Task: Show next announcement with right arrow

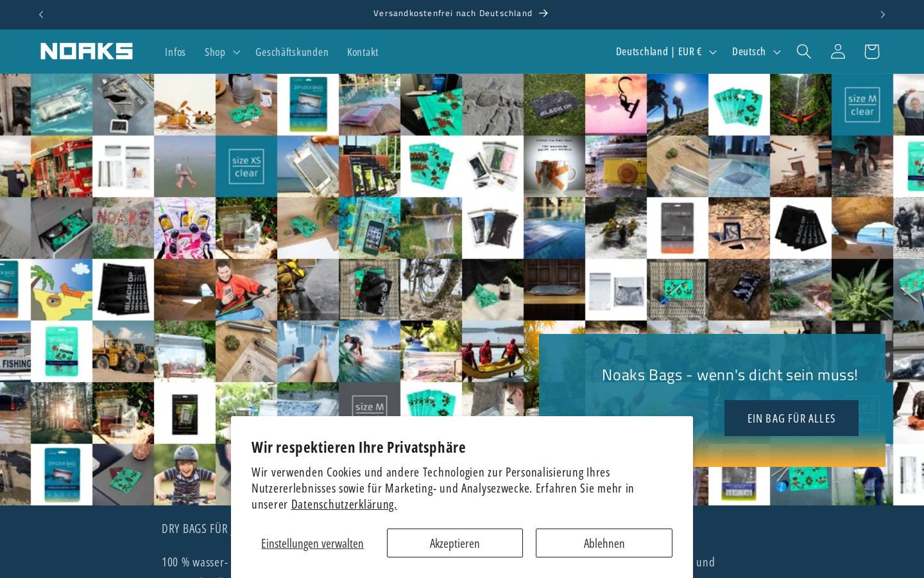Action: pos(883,14)
